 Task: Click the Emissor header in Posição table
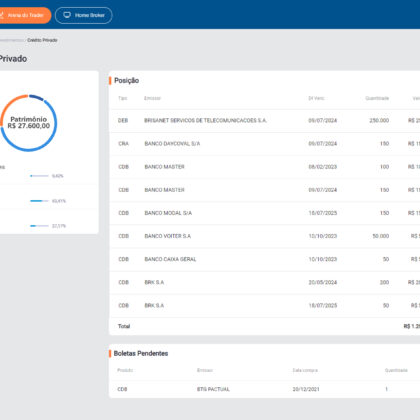coord(152,98)
